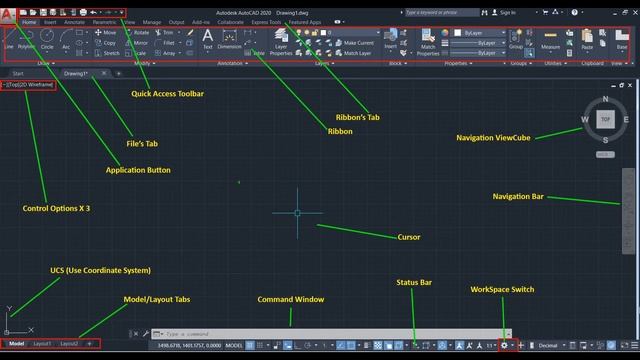The width and height of the screenshot is (640, 360).
Task: Select the Circle tool
Action: [x=47, y=40]
